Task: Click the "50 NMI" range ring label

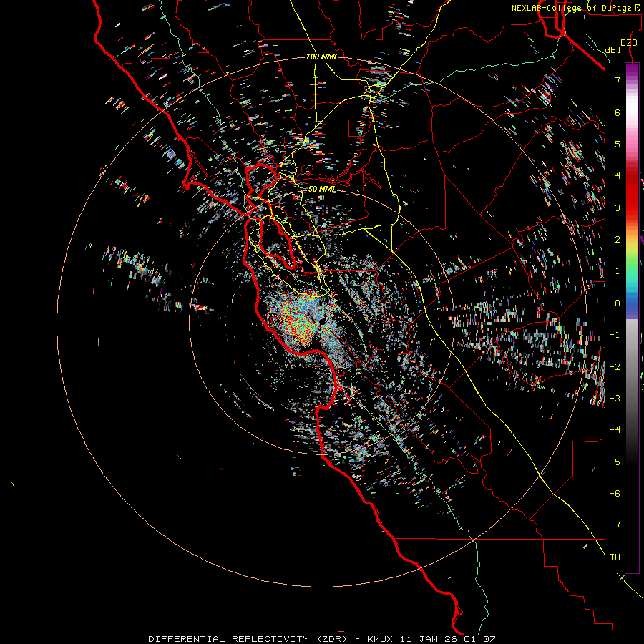Action: point(321,189)
